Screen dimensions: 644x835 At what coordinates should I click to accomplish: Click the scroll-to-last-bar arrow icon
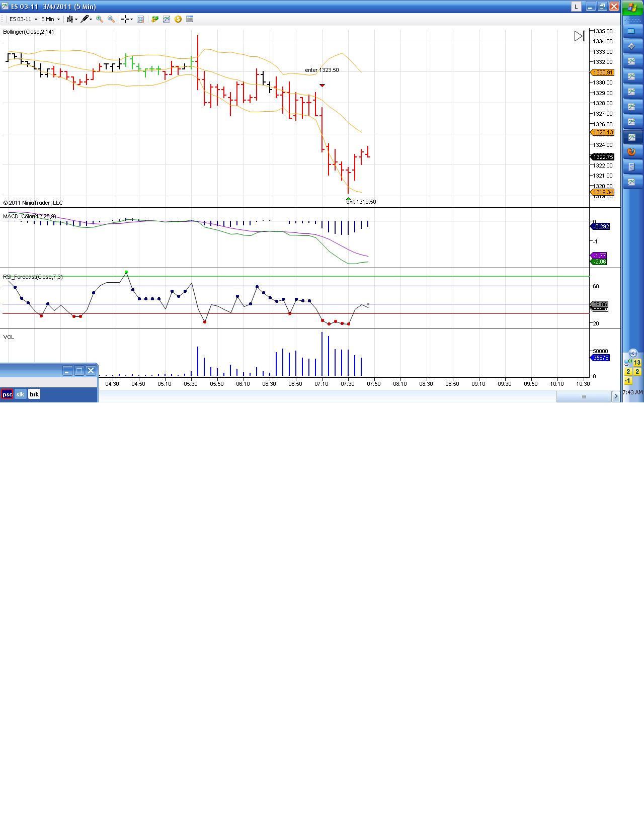(580, 36)
